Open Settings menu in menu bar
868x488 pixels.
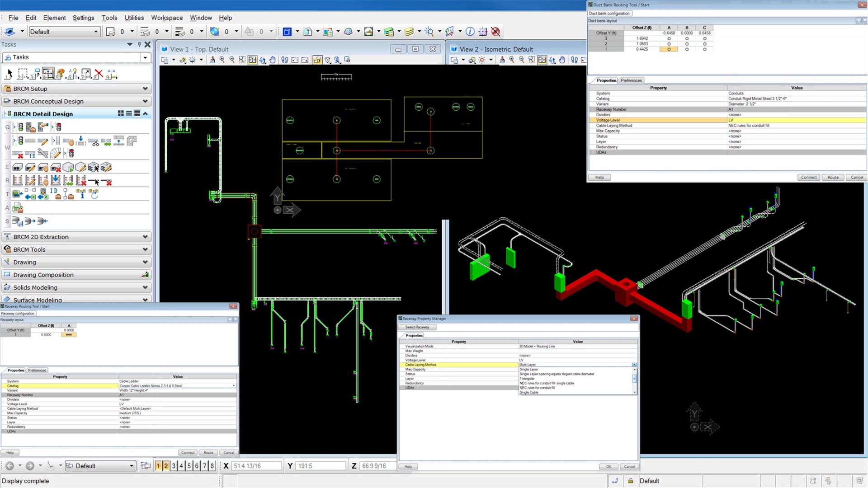pyautogui.click(x=83, y=17)
